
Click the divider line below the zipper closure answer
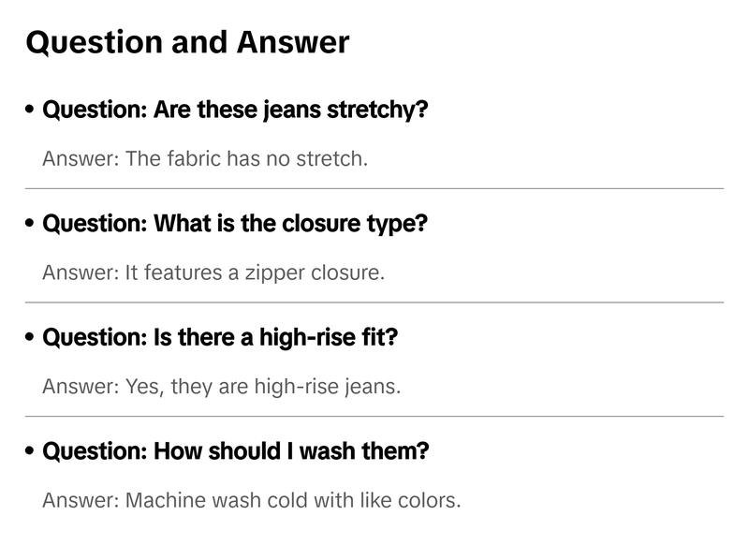pos(374,302)
